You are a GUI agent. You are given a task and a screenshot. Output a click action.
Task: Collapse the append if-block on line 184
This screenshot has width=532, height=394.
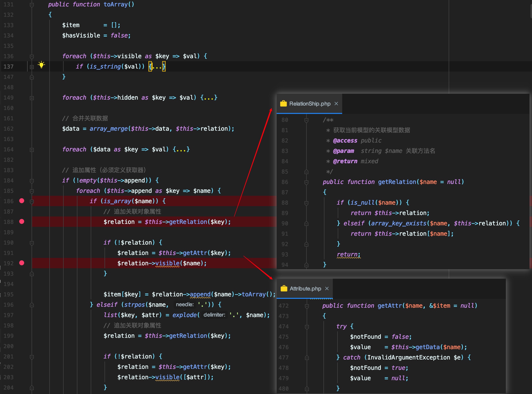tap(32, 181)
